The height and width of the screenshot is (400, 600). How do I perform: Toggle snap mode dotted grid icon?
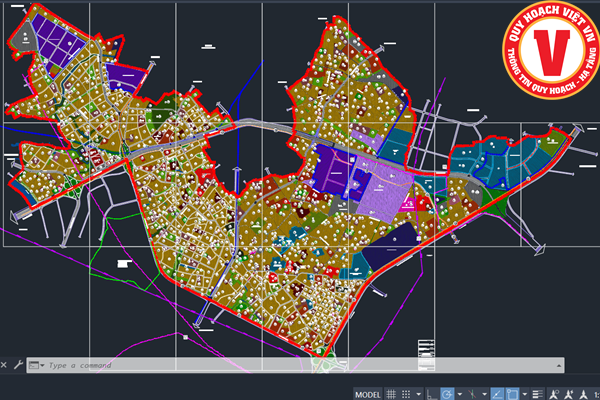click(405, 394)
